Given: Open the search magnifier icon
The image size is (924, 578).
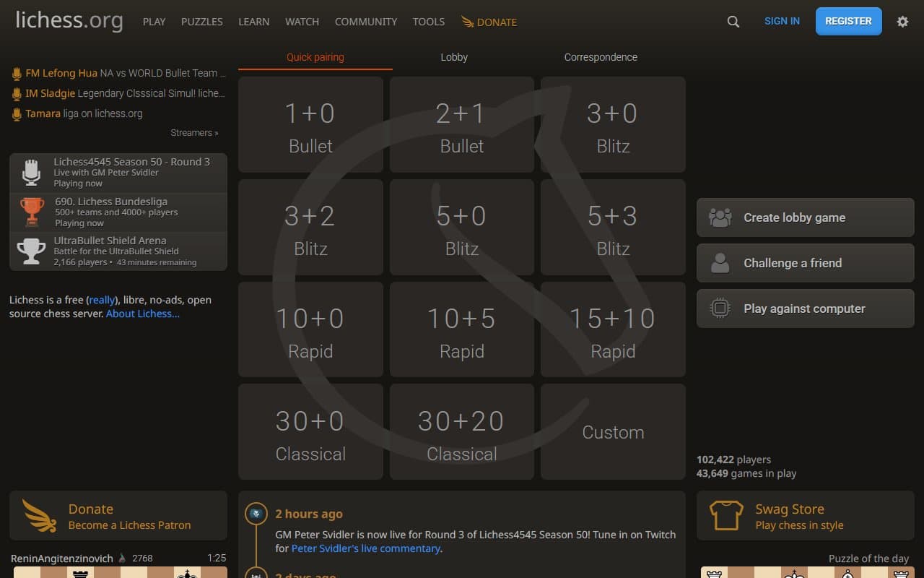Looking at the screenshot, I should coord(733,22).
